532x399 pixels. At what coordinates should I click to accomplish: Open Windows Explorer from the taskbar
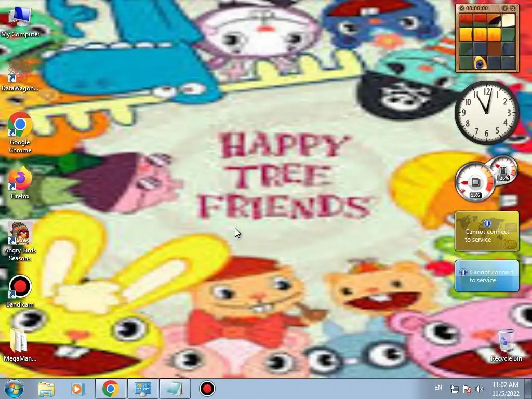pos(46,389)
